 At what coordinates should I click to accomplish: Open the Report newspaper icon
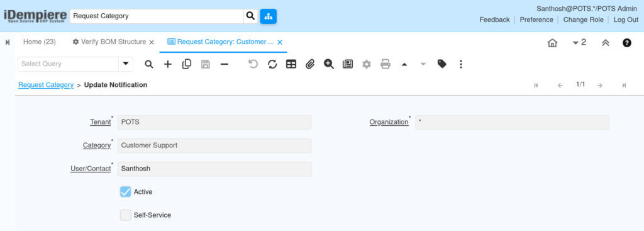coord(348,64)
